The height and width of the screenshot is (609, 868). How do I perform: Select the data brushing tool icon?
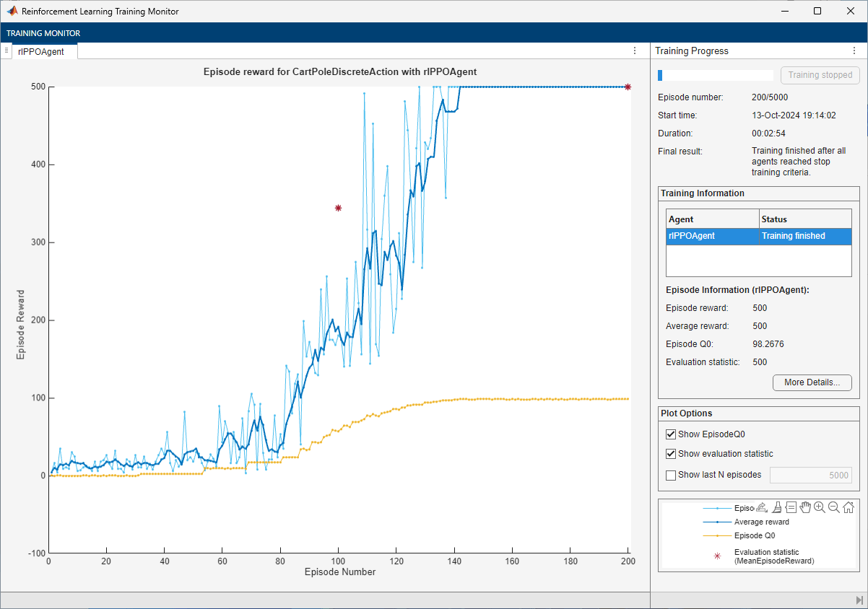[776, 507]
